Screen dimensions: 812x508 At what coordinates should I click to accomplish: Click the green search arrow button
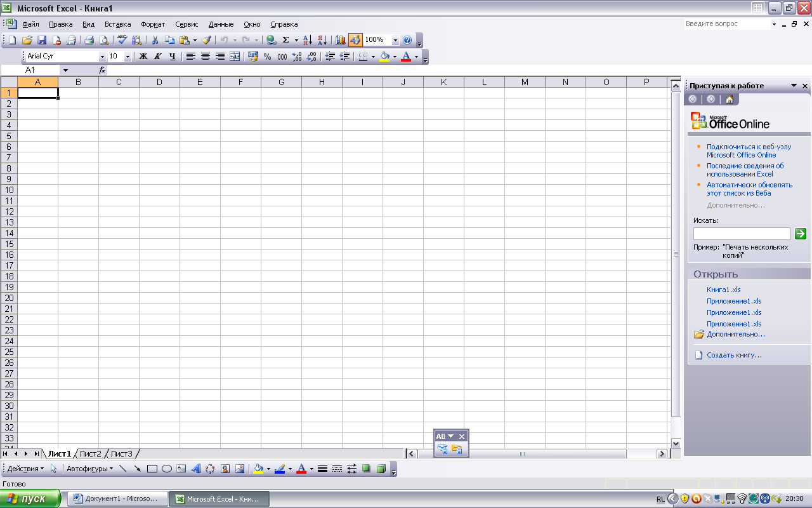tap(801, 234)
